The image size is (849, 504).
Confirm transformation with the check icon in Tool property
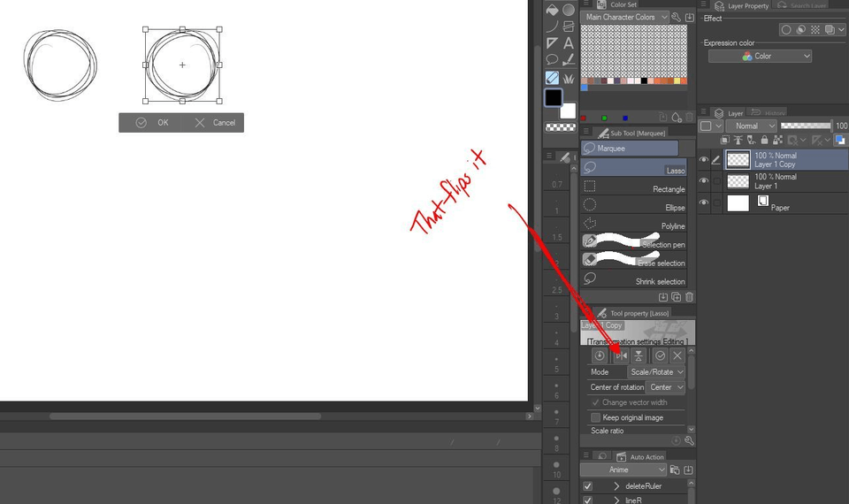coord(660,355)
